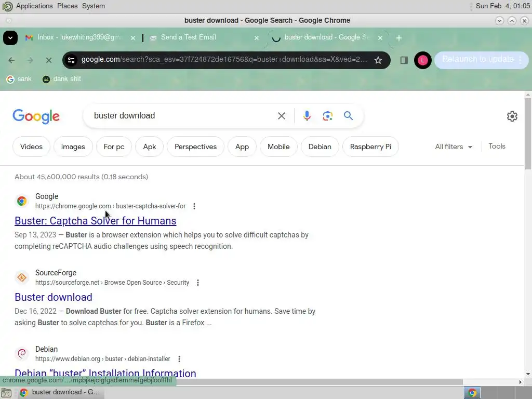The width and height of the screenshot is (532, 399).
Task: Click the magnifier search button
Action: point(348,116)
